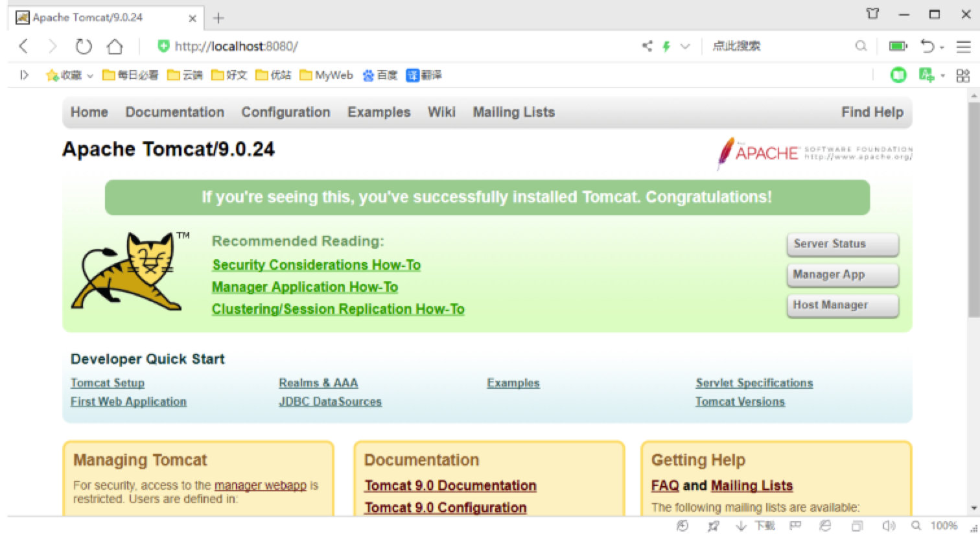Click the Manager App button
This screenshot has width=980, height=538.
pyautogui.click(x=843, y=275)
